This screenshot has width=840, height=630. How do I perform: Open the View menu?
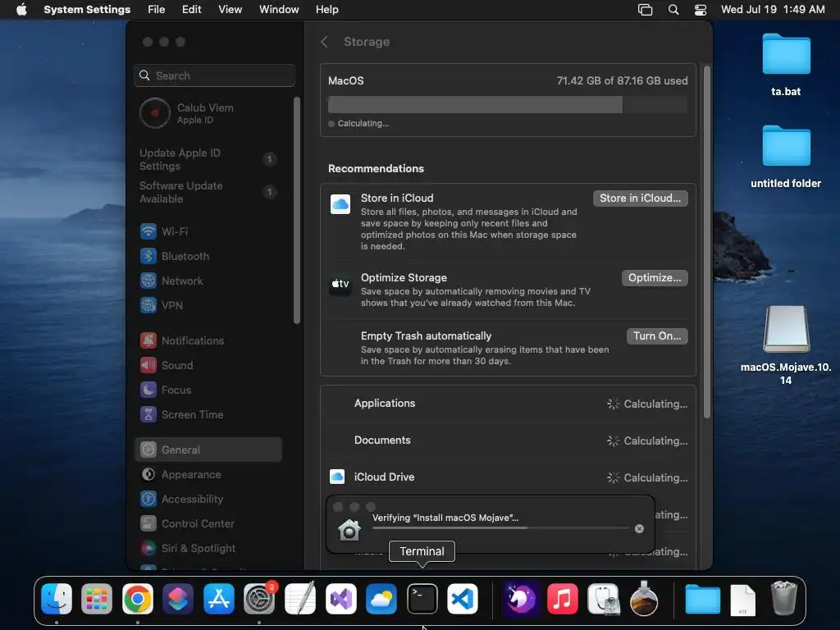tap(230, 10)
